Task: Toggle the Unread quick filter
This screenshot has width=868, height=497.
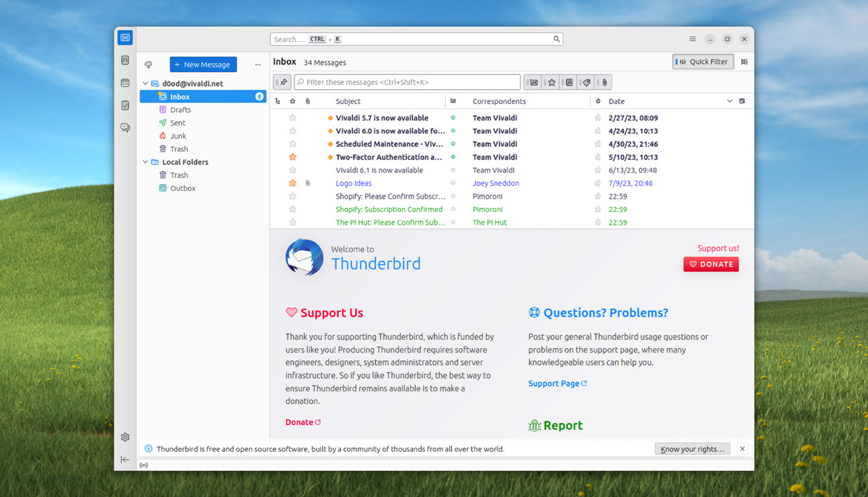Action: click(x=533, y=82)
